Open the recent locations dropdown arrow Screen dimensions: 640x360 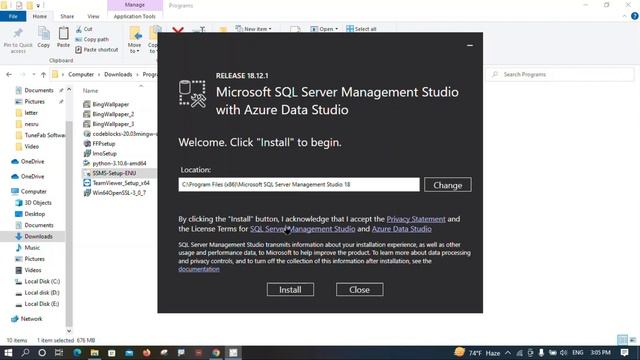(33, 74)
